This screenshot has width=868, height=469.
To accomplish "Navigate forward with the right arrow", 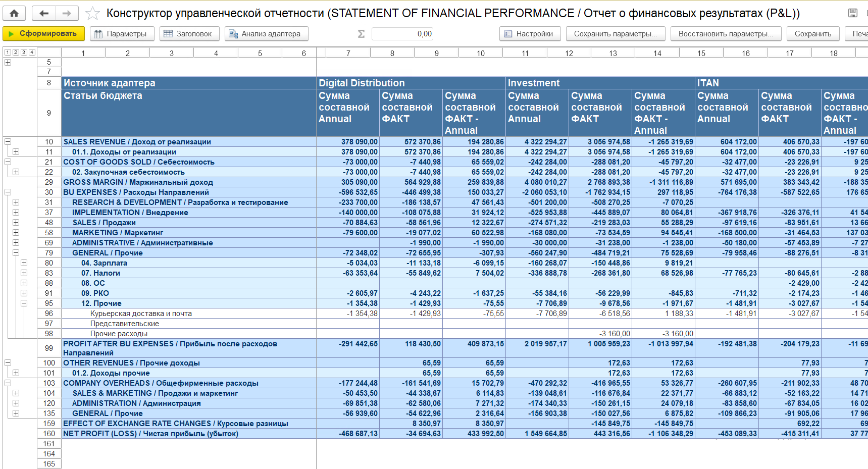I will coord(67,14).
